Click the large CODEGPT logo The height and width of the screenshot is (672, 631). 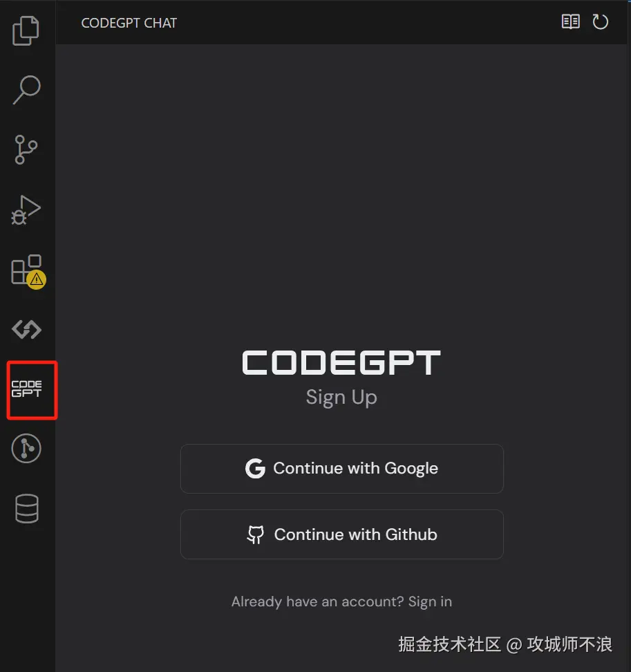pos(341,362)
